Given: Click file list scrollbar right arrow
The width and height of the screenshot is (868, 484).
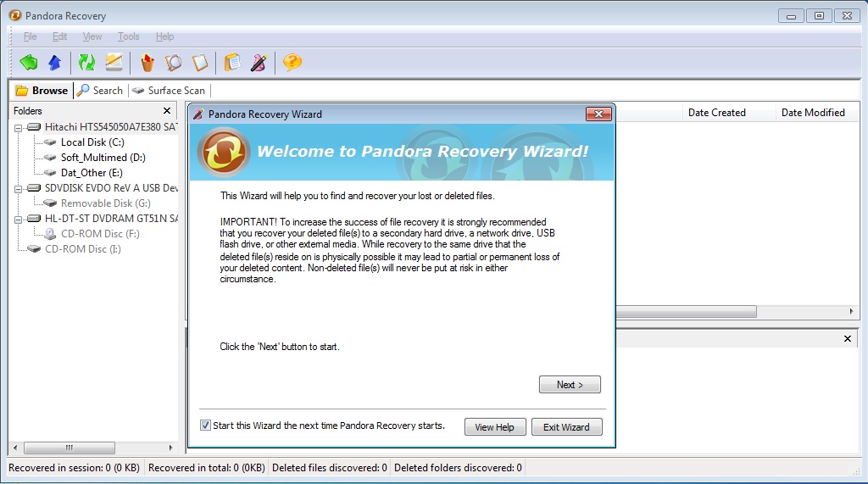Looking at the screenshot, I should pyautogui.click(x=851, y=312).
